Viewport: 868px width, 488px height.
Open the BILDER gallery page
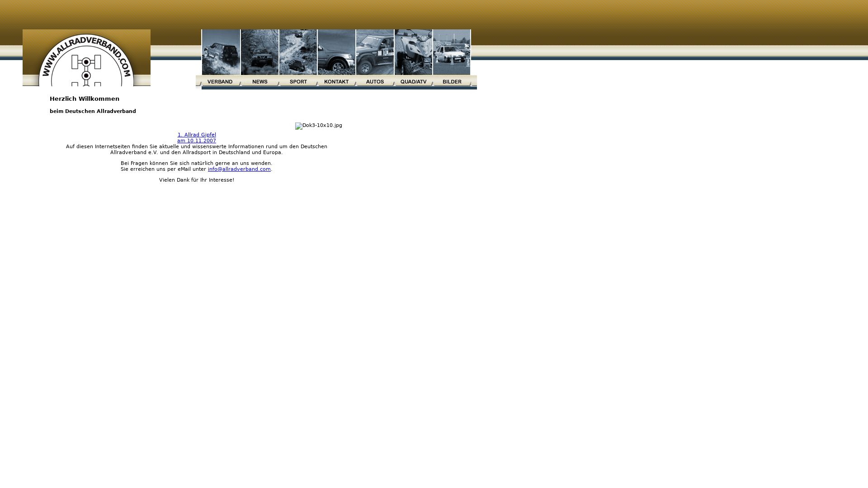(x=452, y=82)
